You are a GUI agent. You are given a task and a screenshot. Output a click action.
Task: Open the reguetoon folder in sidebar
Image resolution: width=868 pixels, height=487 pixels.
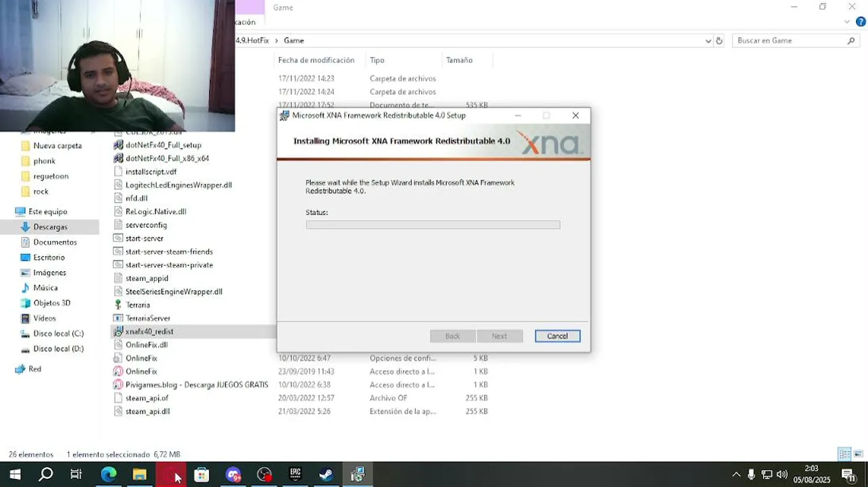51,177
